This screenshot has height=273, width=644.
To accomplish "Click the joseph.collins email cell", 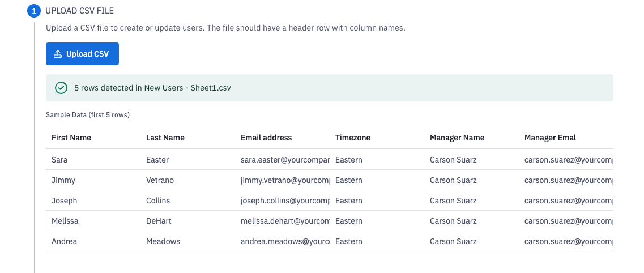I will pos(285,201).
